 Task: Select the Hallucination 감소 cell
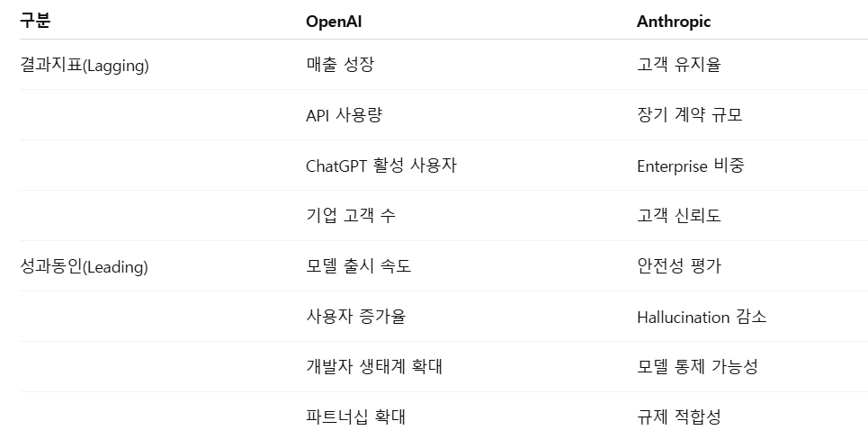[702, 317]
